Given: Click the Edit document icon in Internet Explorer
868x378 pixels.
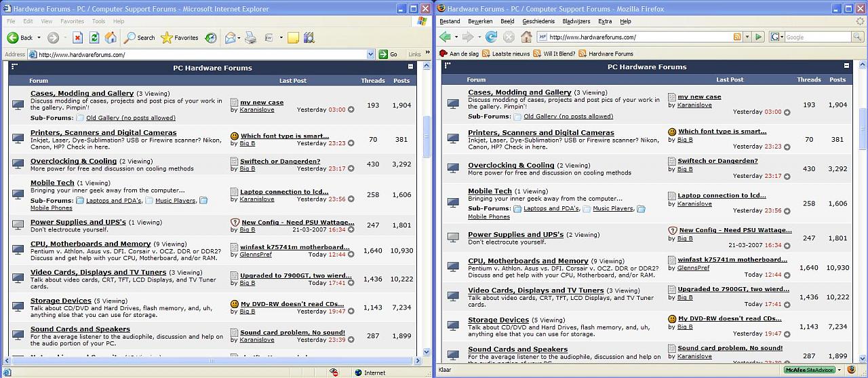Looking at the screenshot, I should [269, 37].
